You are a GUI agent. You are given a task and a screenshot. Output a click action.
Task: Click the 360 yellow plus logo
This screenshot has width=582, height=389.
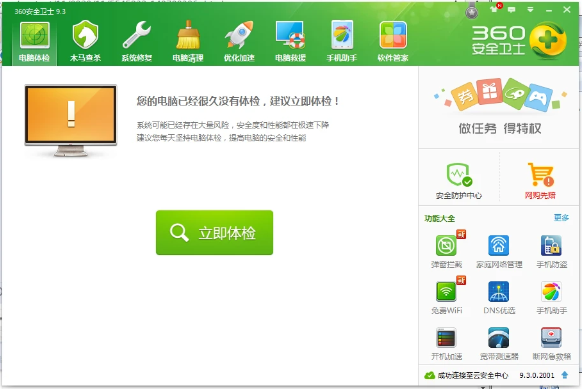click(548, 40)
